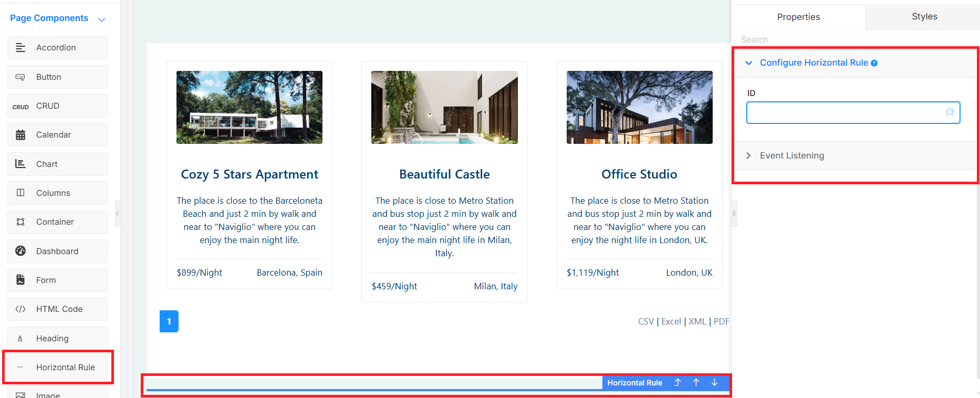Click the Cozy 5 Stars Apartment photo
The image size is (980, 398).
click(249, 107)
